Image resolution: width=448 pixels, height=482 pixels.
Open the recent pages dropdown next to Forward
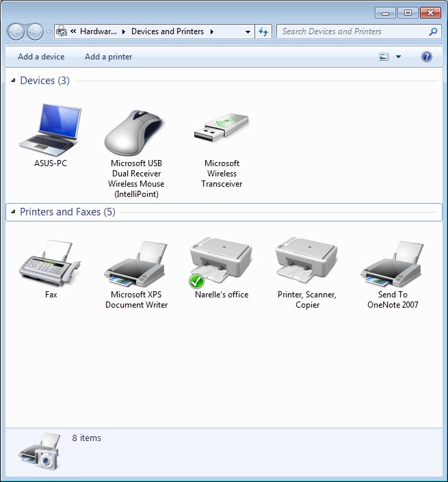click(x=49, y=31)
